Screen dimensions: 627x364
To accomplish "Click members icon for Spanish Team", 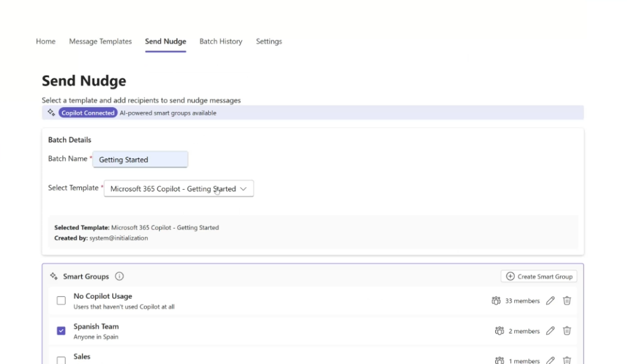I will coord(500,331).
